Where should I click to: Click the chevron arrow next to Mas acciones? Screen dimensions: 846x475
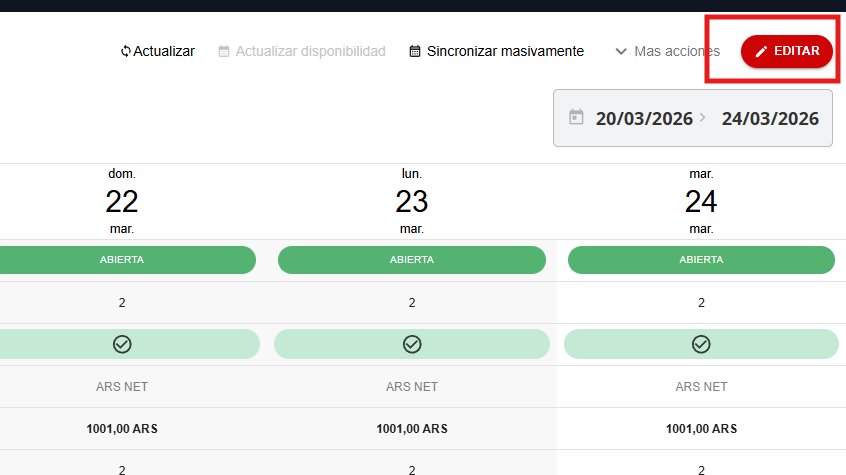[x=621, y=51]
